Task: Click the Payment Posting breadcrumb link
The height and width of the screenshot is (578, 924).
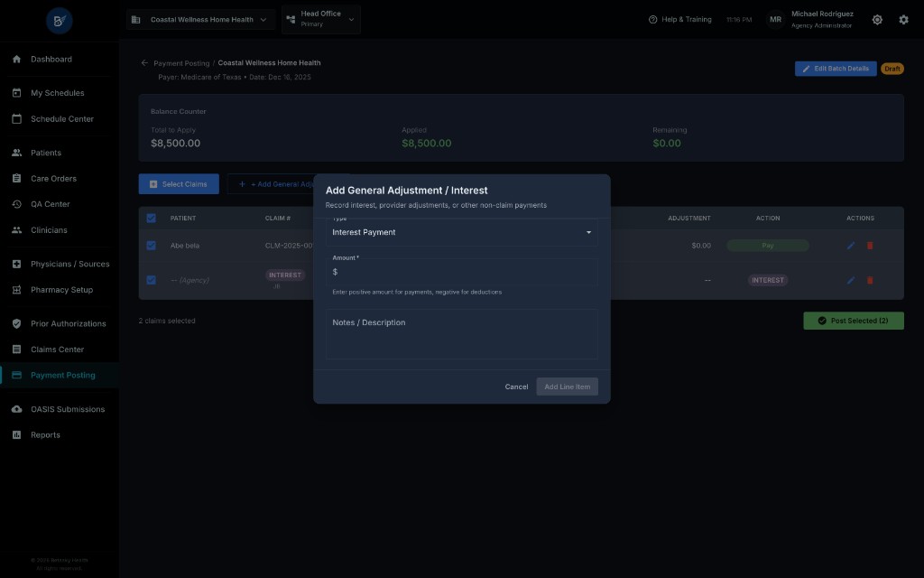Action: 181,63
